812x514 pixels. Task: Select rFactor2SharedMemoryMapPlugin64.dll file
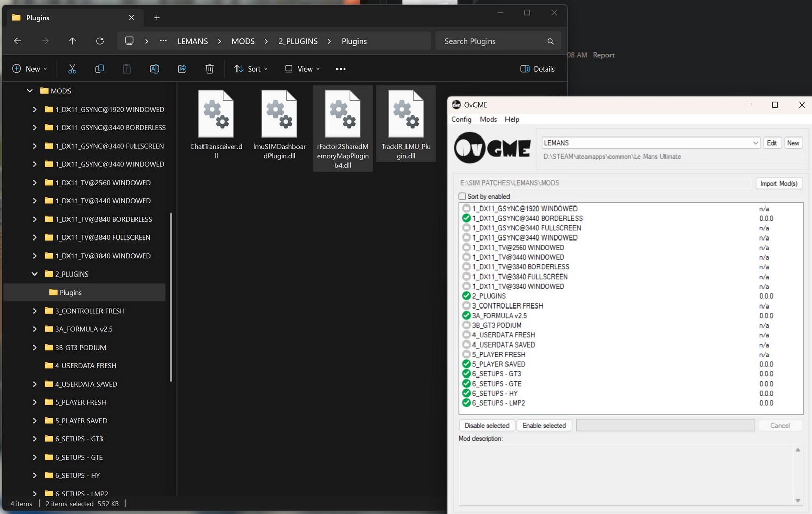pos(343,128)
